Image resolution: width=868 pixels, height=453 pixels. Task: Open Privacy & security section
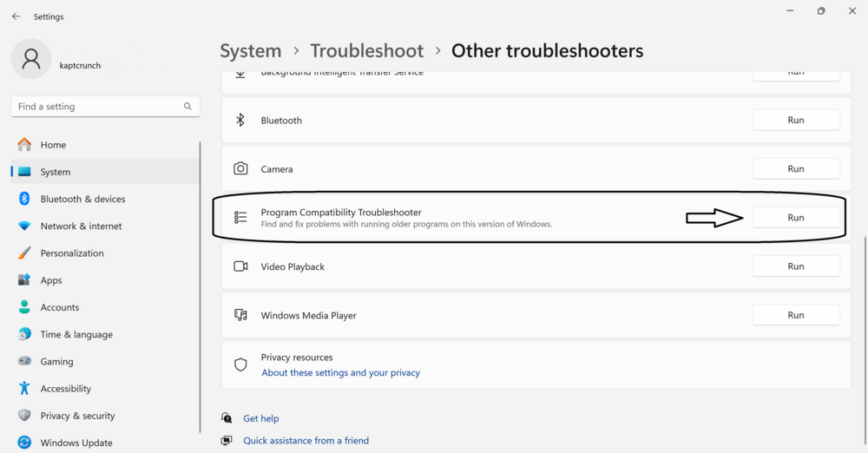coord(77,416)
